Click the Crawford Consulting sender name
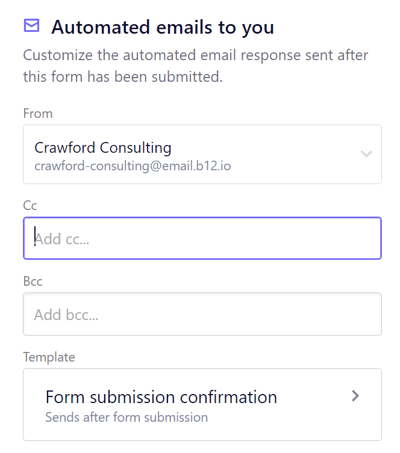 click(x=103, y=148)
